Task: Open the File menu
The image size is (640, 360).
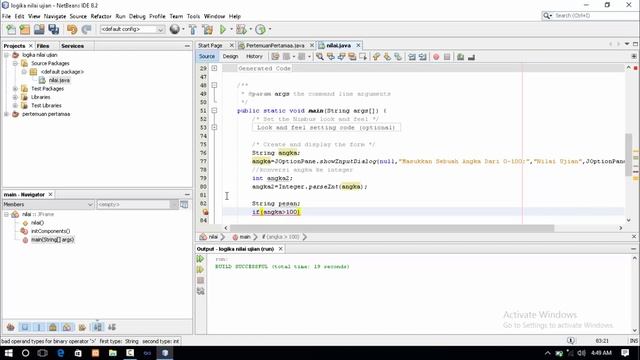Action: click(6, 16)
